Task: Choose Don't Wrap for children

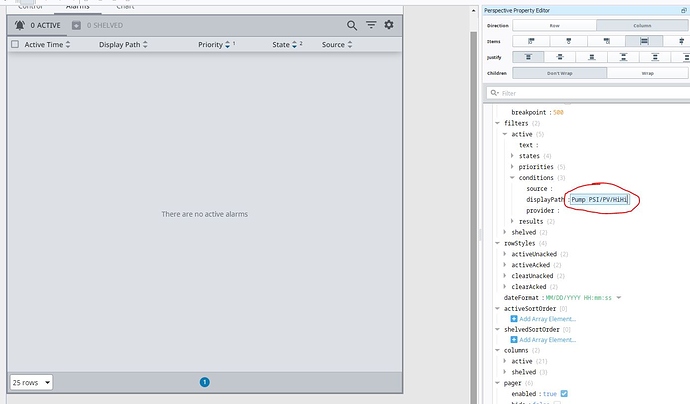Action: [x=560, y=73]
